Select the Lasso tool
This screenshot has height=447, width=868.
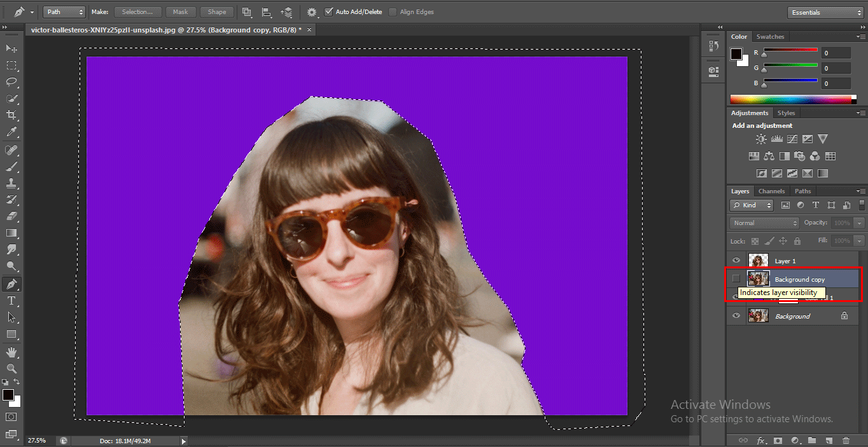[11, 82]
